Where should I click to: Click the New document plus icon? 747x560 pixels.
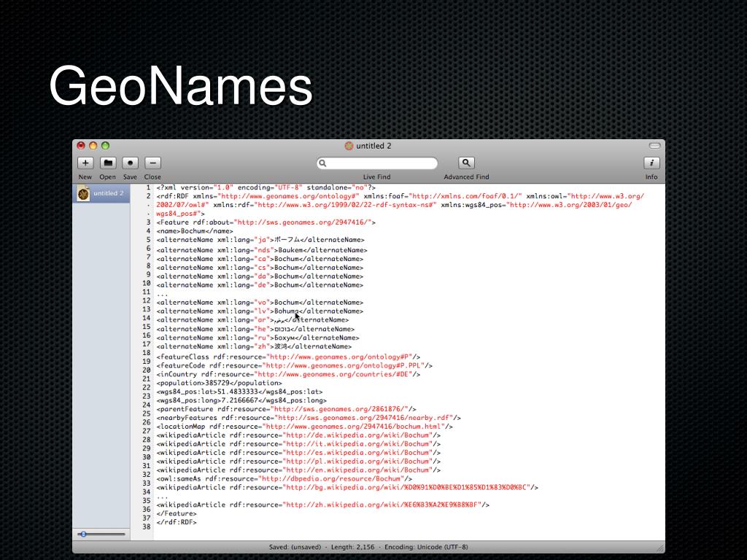point(85,163)
